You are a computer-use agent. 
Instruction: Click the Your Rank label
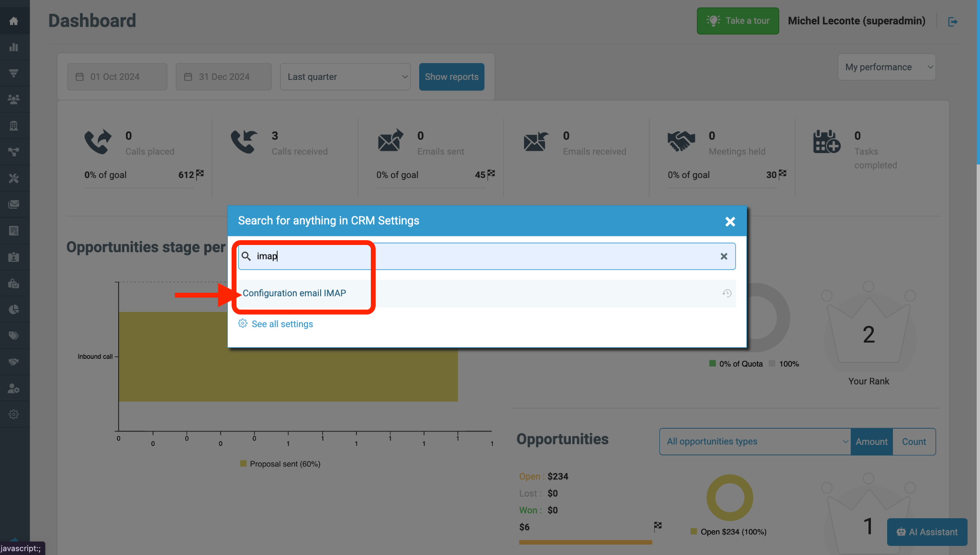click(869, 381)
